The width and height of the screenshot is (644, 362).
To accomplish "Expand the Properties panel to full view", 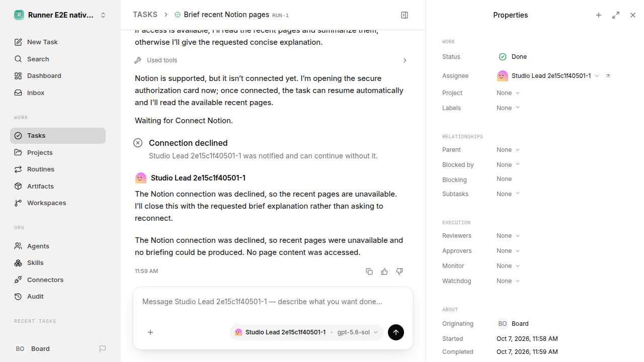I will [x=616, y=15].
